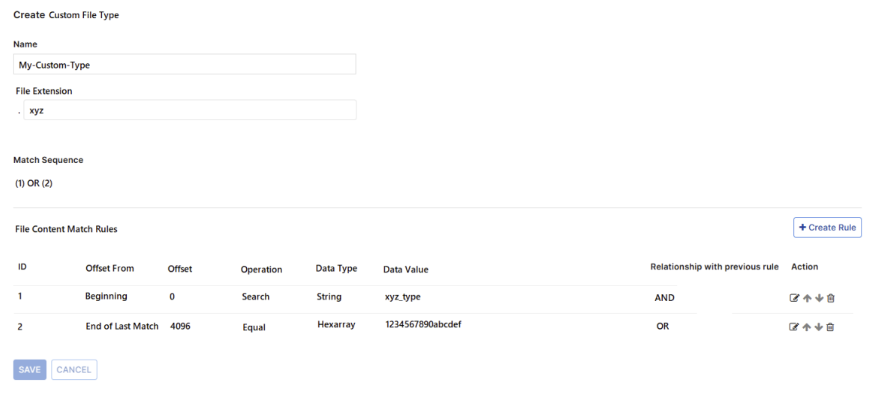The height and width of the screenshot is (400, 883).
Task: Edit rule 1 with the pencil icon
Action: 794,298
